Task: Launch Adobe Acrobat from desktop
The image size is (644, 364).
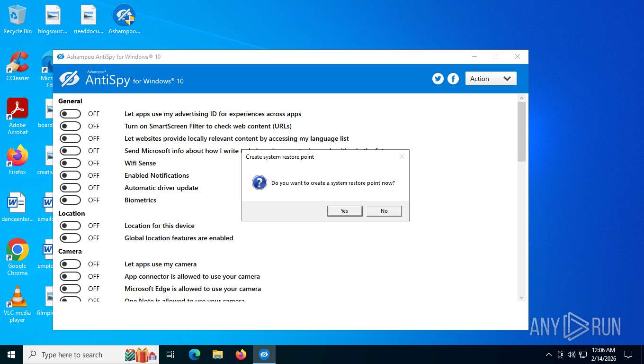Action: click(x=18, y=117)
